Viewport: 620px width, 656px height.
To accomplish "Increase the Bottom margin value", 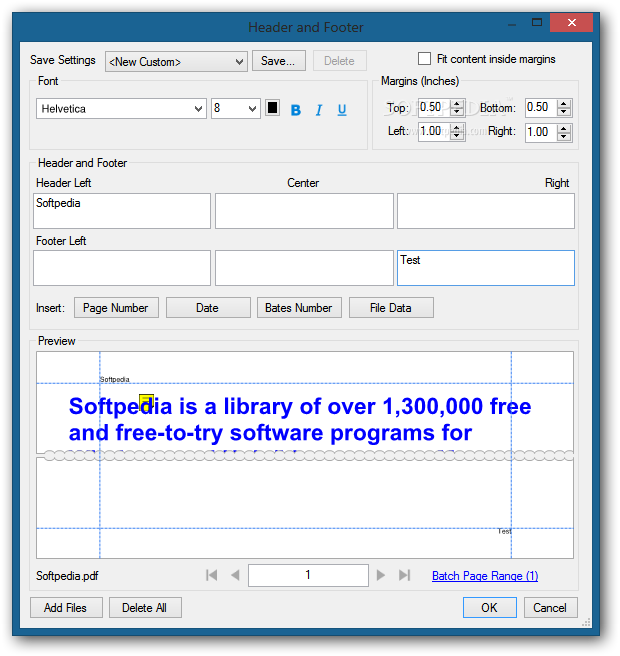I will pyautogui.click(x=564, y=104).
